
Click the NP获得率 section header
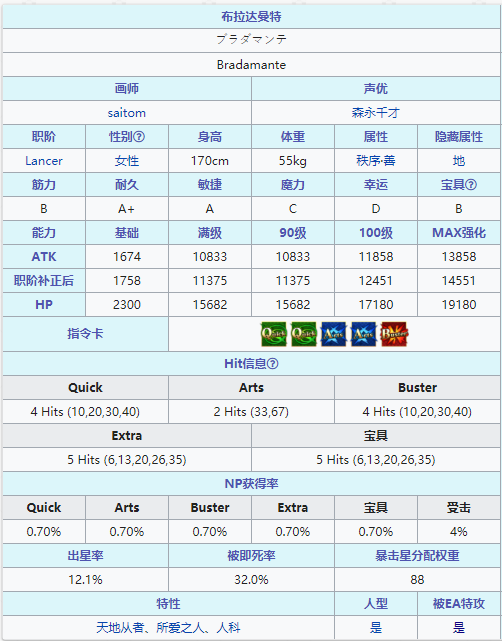(251, 484)
